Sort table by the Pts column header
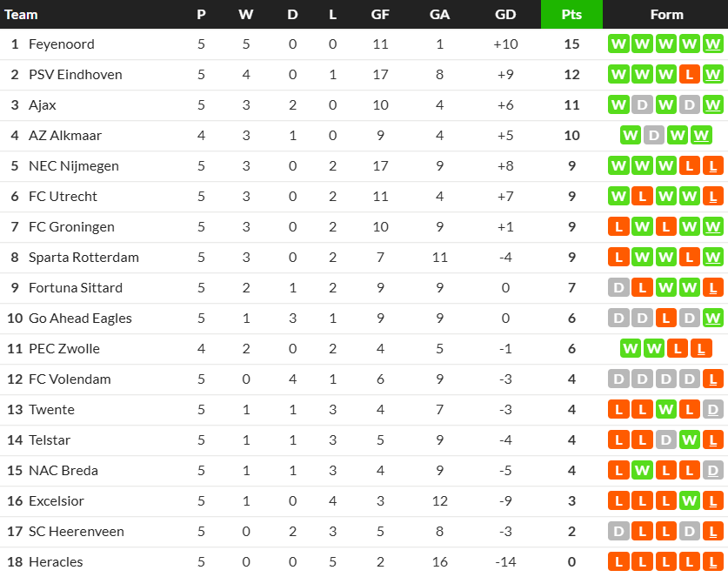Viewport: 728px width, 577px height. 571,15
